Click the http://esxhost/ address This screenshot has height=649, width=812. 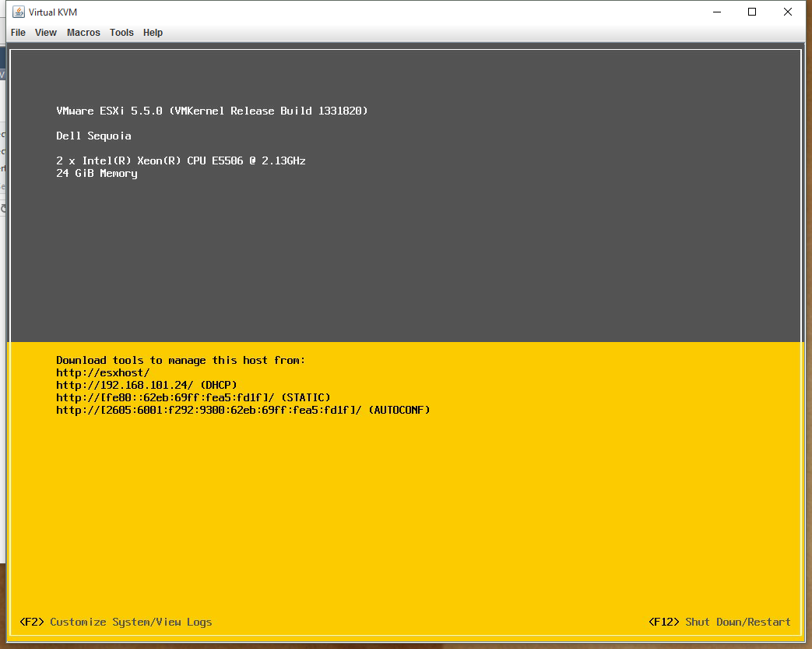[103, 372]
